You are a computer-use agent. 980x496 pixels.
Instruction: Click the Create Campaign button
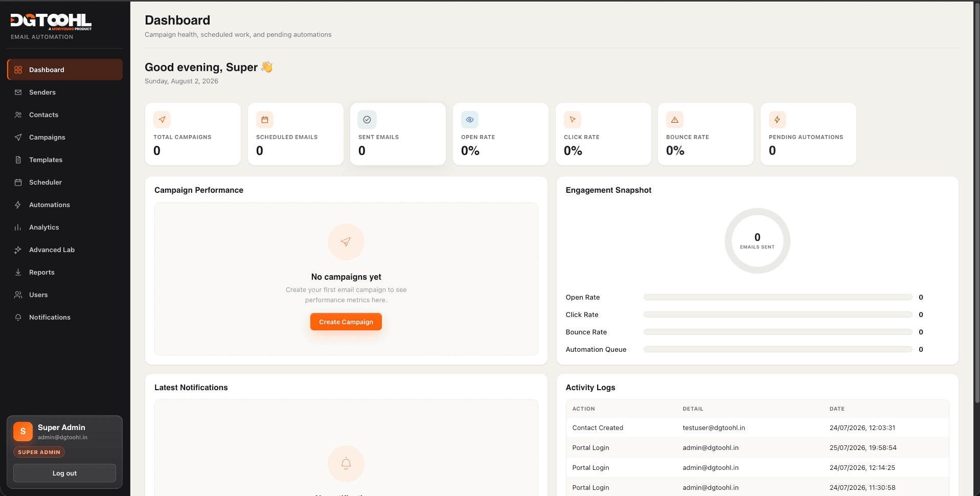[x=346, y=322]
